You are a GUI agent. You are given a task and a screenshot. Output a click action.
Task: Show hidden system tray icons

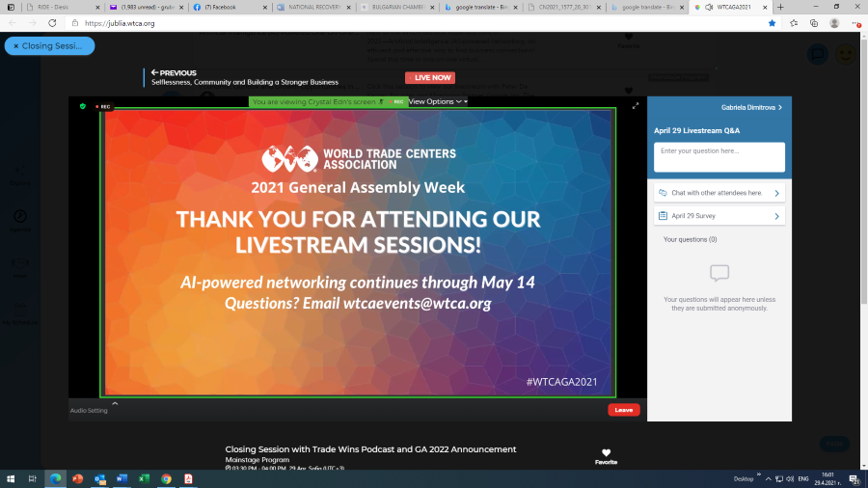point(769,479)
